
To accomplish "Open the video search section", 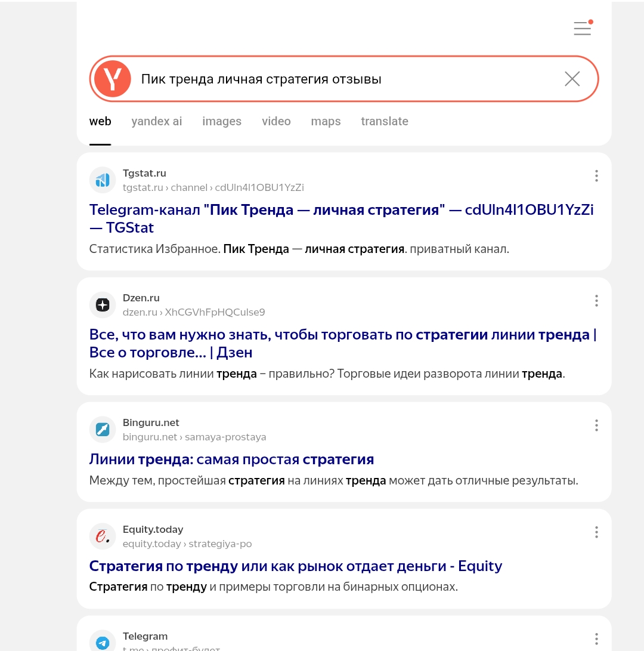I will [x=276, y=121].
